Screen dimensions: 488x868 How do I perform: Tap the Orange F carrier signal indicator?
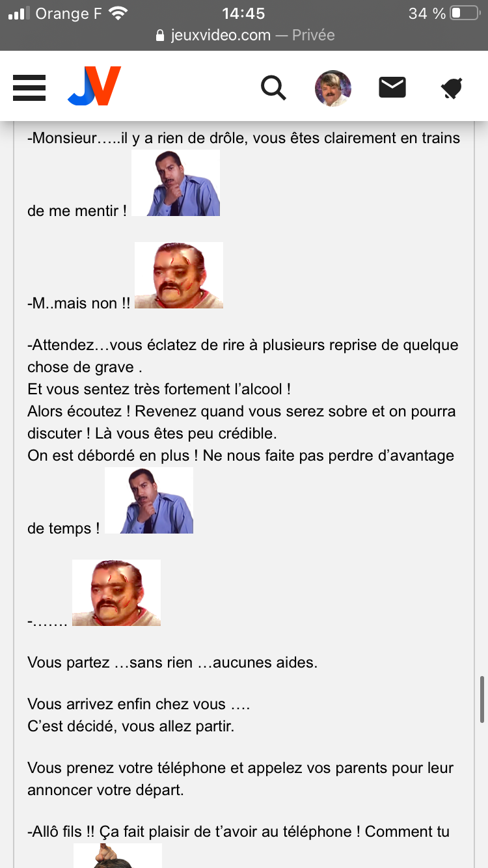(x=55, y=13)
